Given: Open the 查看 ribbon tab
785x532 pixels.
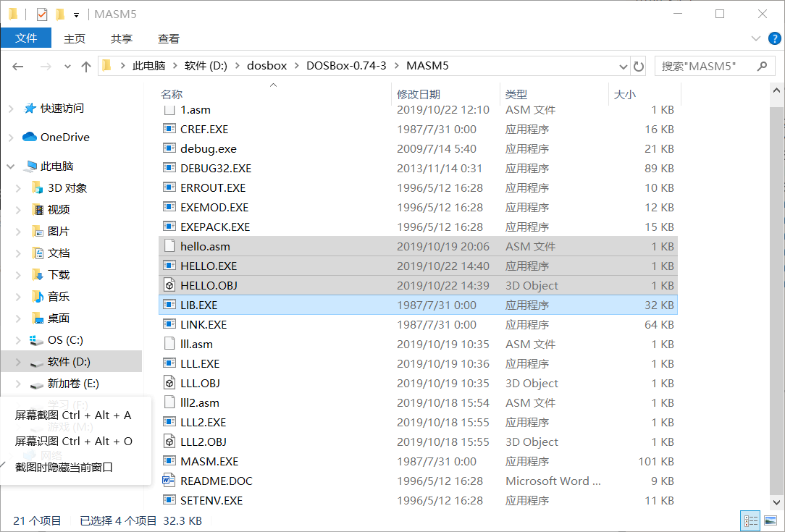Looking at the screenshot, I should point(169,38).
